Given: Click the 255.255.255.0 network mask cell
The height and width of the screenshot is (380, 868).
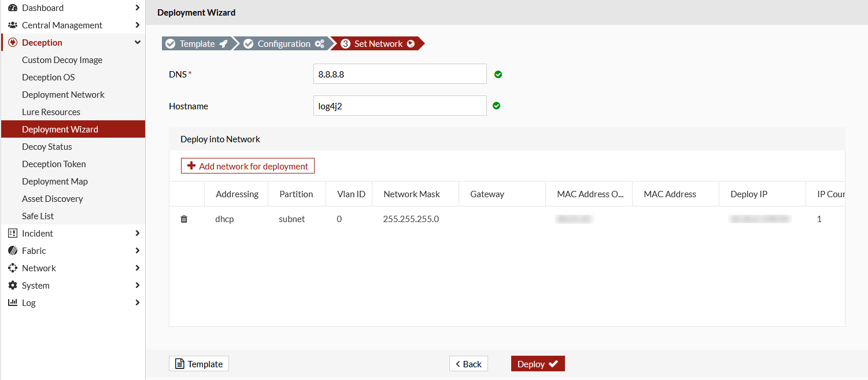Looking at the screenshot, I should [x=411, y=219].
